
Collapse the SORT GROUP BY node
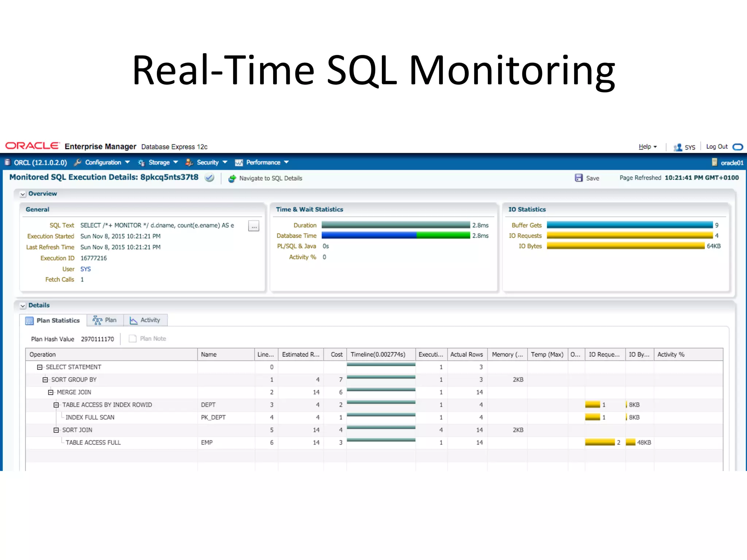point(45,380)
